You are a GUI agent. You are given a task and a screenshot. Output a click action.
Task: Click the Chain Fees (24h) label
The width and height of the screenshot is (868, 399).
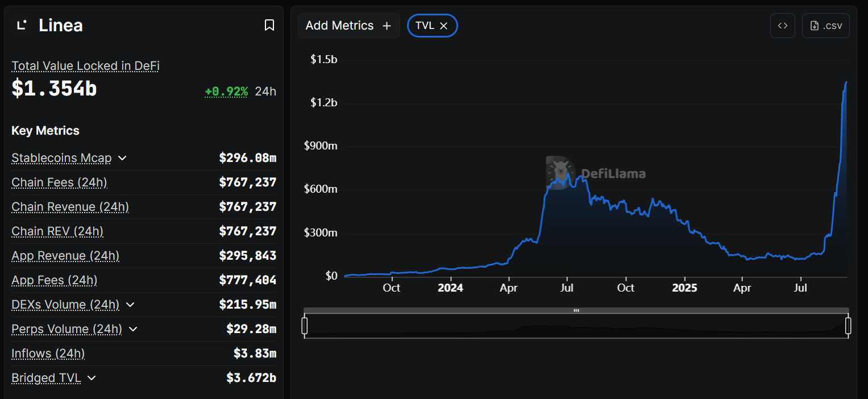(59, 182)
